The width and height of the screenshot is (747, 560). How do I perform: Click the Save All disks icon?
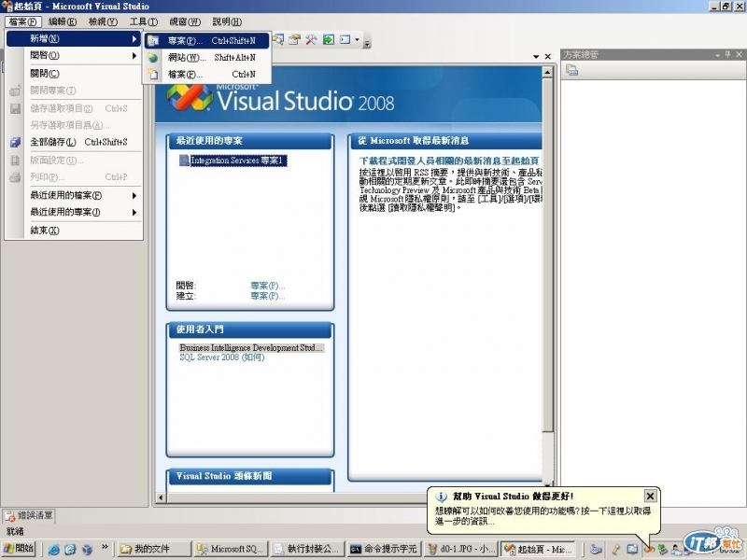click(15, 142)
